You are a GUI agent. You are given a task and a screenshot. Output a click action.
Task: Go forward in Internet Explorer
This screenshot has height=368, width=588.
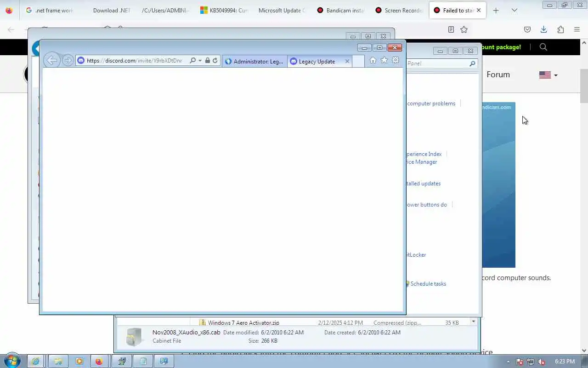tap(68, 60)
